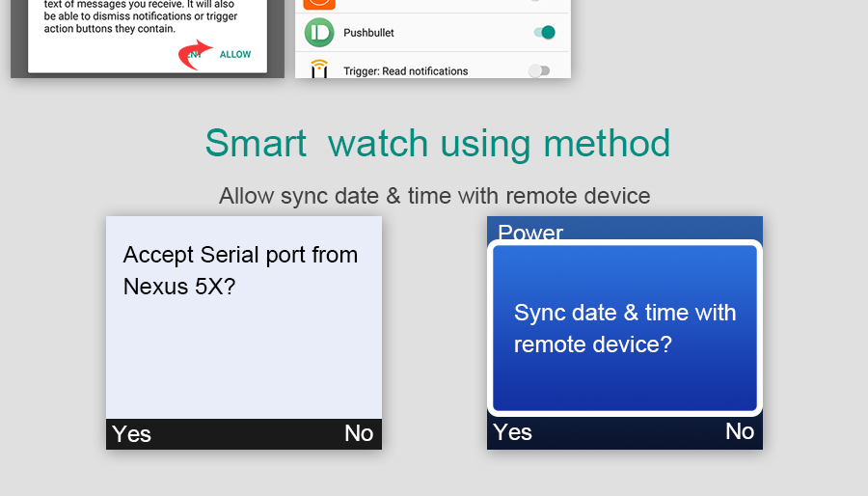
Task: Enable the Trigger: Read notifications switch
Action: pos(539,70)
